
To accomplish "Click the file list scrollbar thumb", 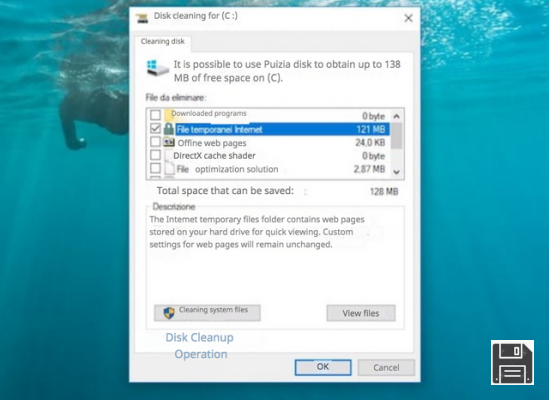I will (396, 135).
